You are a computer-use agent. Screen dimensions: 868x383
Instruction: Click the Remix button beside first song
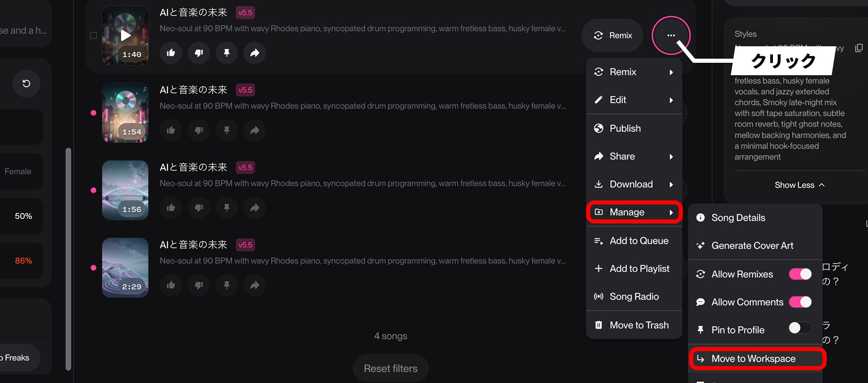coord(613,36)
